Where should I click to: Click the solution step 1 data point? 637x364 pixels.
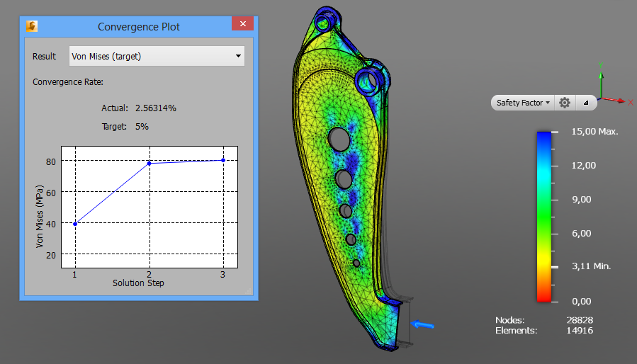click(75, 224)
